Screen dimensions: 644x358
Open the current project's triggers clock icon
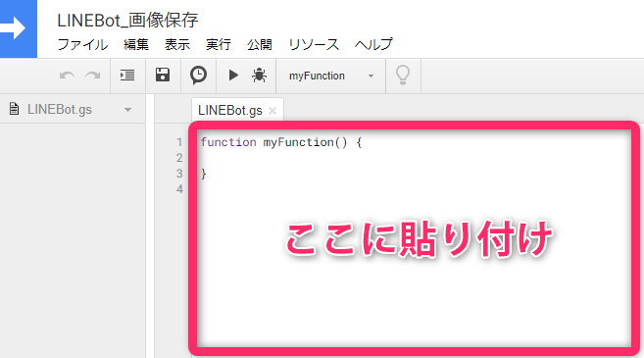pos(198,76)
